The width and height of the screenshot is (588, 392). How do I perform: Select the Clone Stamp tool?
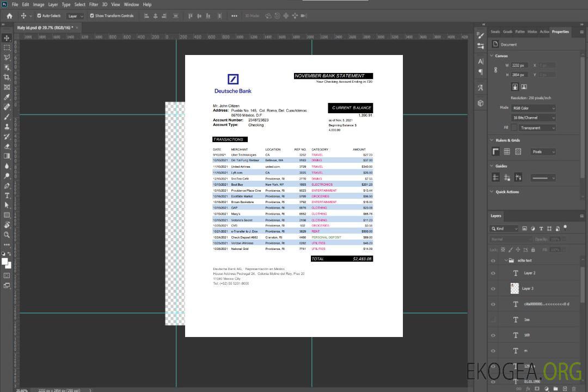[7, 127]
